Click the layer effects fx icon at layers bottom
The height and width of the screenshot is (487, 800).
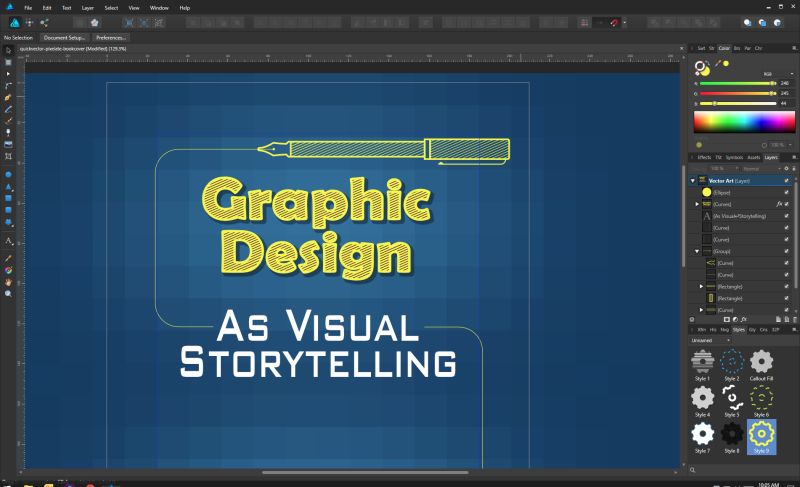point(743,319)
